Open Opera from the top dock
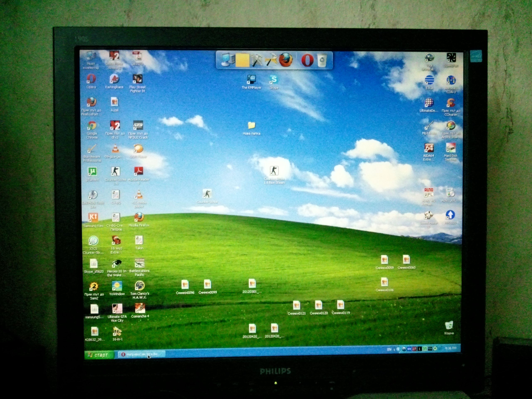The height and width of the screenshot is (399, 532). [x=307, y=60]
